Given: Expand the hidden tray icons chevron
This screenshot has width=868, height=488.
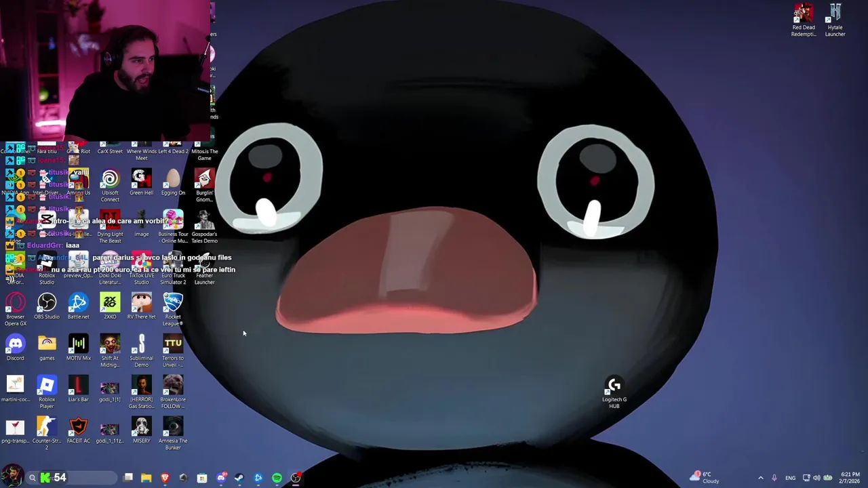Looking at the screenshot, I should [x=760, y=478].
